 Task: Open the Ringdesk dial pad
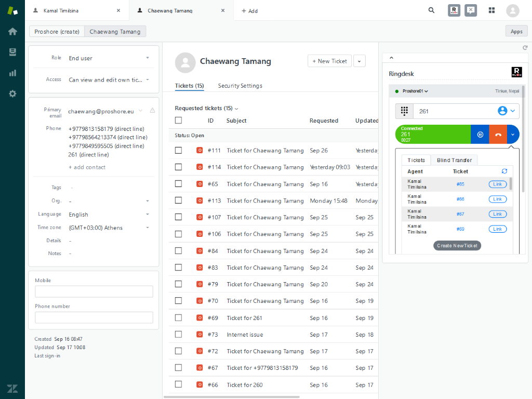(x=404, y=111)
